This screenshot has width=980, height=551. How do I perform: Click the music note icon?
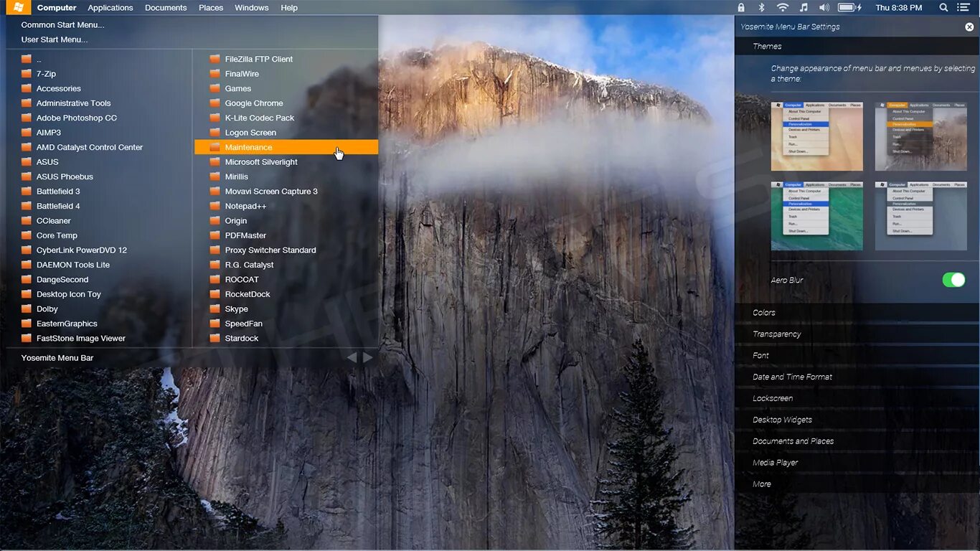tap(804, 7)
